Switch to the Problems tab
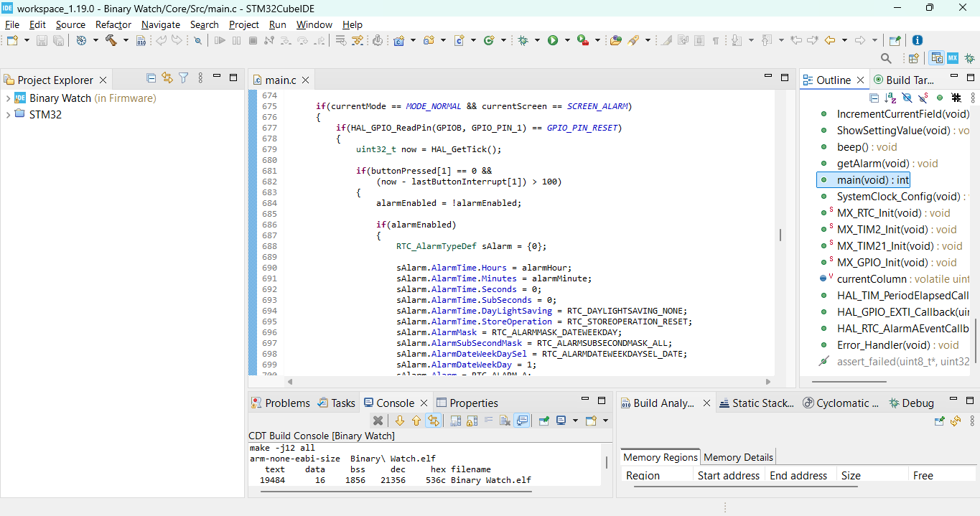Image resolution: width=980 pixels, height=516 pixels. [281, 403]
